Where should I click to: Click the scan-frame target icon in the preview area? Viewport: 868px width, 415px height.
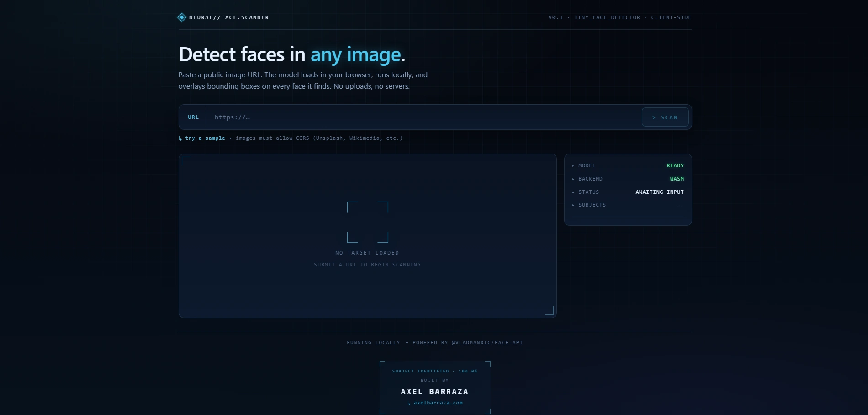[368, 222]
